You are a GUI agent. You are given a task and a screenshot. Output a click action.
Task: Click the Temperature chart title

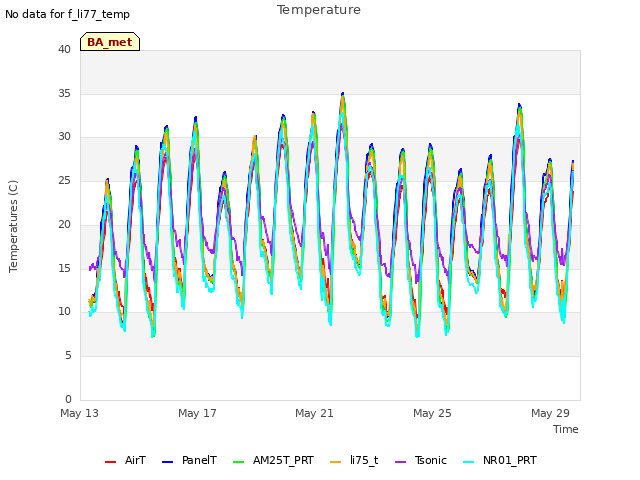pos(319,10)
